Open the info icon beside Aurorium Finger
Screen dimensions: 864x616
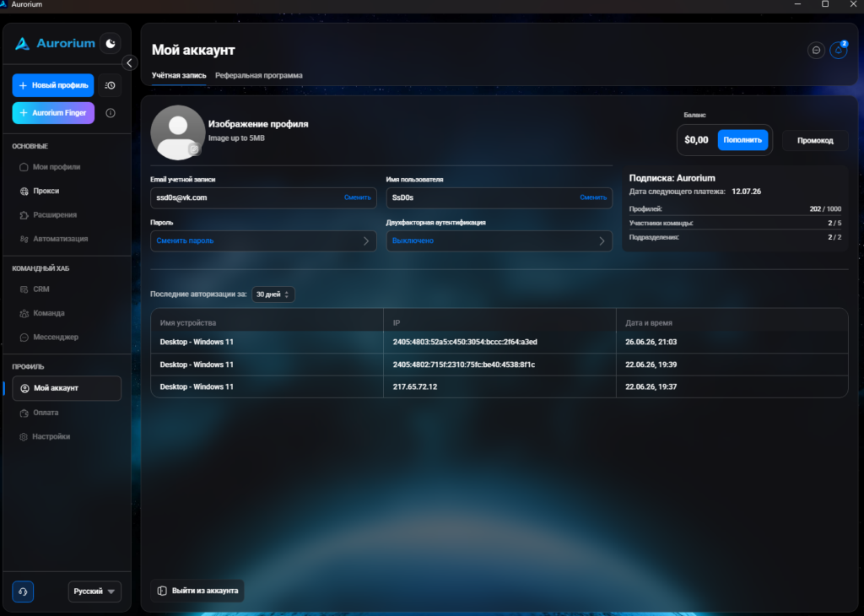pos(111,113)
